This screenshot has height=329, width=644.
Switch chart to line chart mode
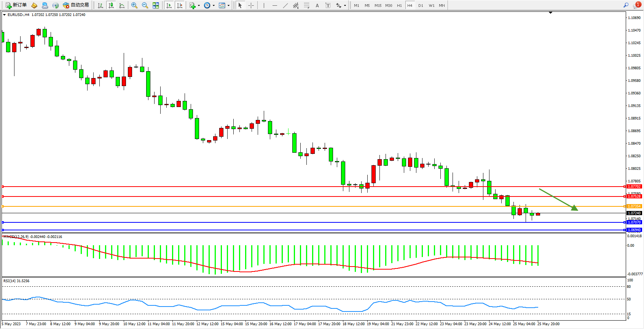122,5
